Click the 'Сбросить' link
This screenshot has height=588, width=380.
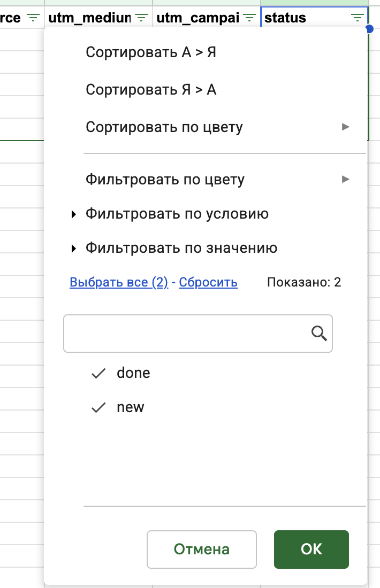pos(208,282)
